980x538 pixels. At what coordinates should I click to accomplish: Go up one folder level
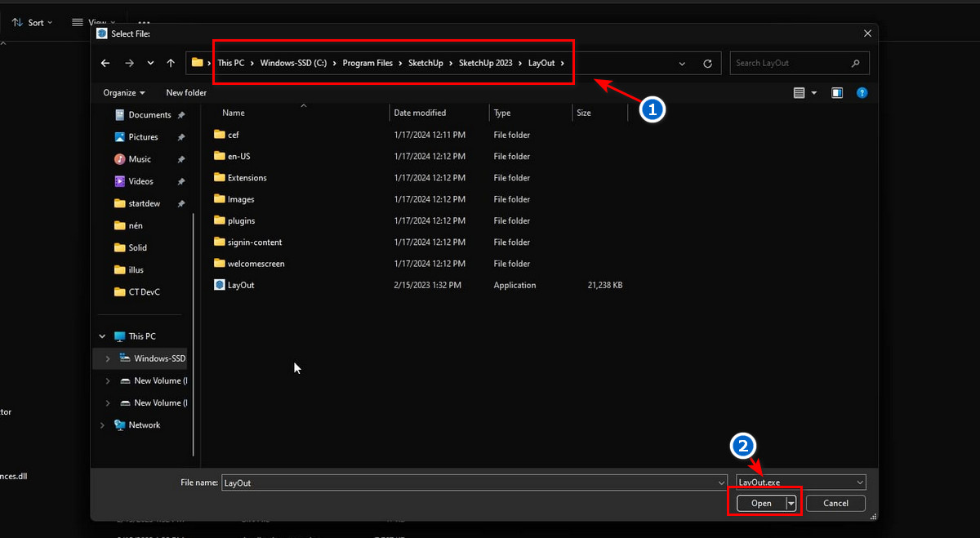coord(170,63)
